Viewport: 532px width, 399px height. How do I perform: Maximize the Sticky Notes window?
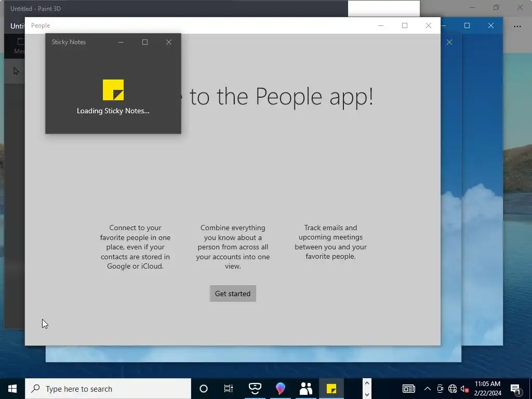click(x=145, y=42)
